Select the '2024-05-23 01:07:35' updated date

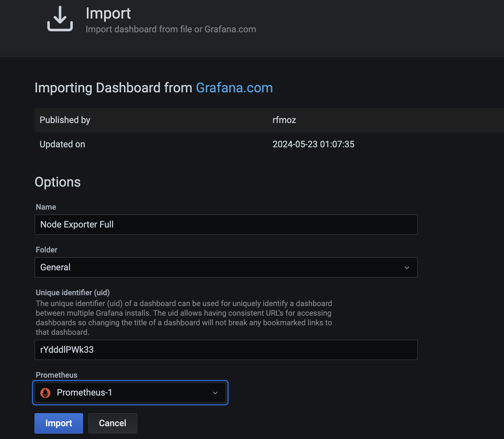(x=313, y=144)
